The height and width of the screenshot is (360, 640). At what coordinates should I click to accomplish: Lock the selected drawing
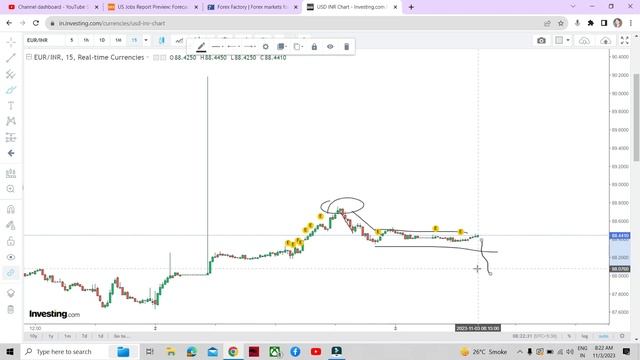[314, 47]
